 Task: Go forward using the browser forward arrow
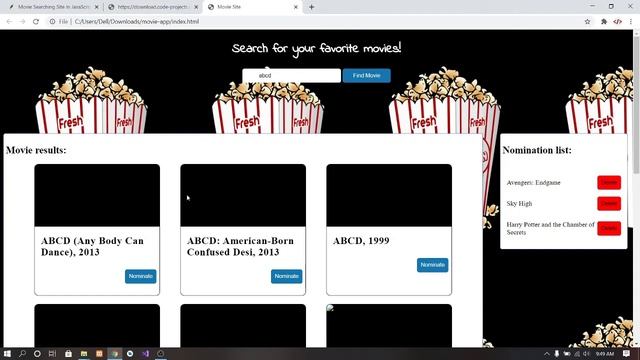[22, 22]
